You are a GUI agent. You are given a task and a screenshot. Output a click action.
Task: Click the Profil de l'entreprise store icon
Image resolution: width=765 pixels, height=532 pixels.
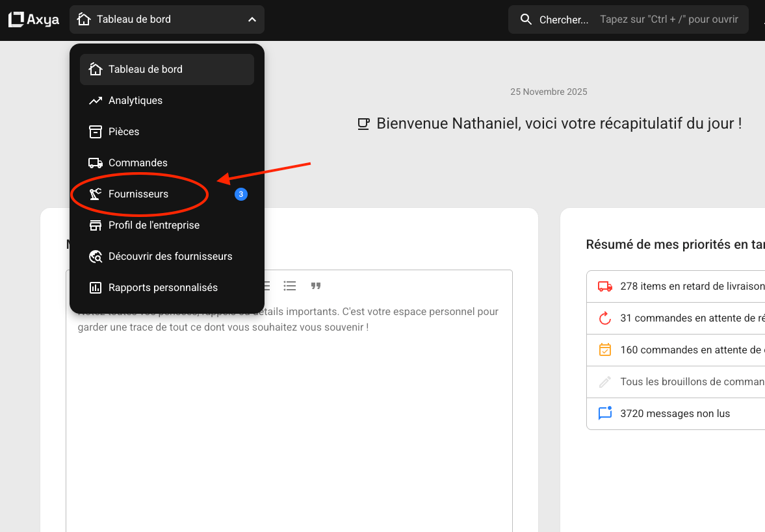96,225
